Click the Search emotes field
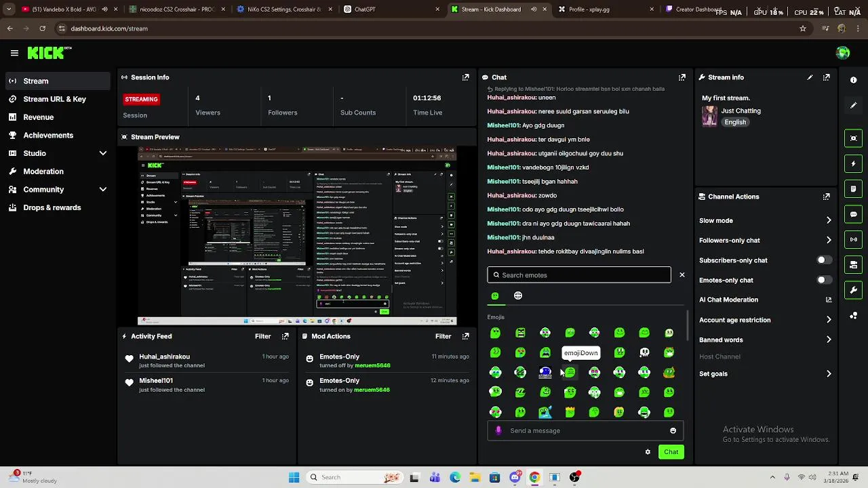 pyautogui.click(x=579, y=275)
